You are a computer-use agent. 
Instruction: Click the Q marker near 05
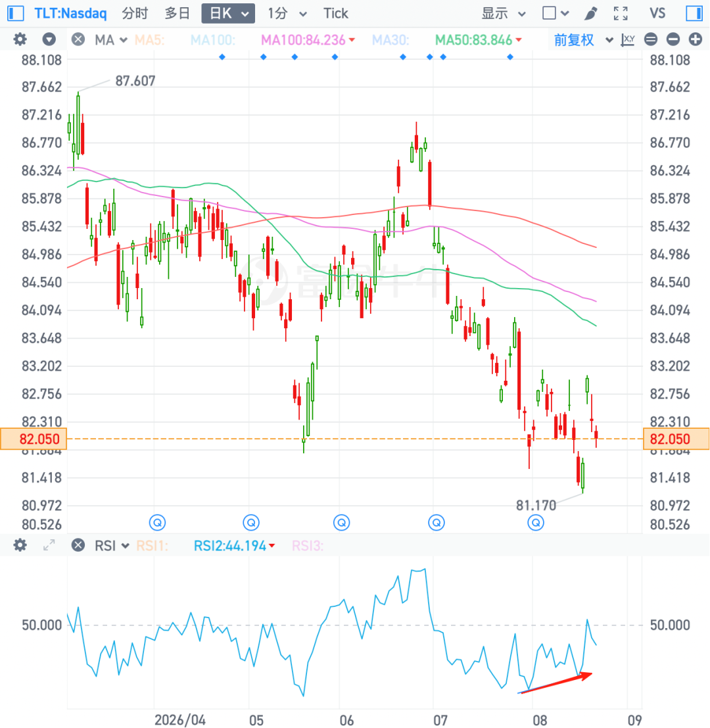251,523
